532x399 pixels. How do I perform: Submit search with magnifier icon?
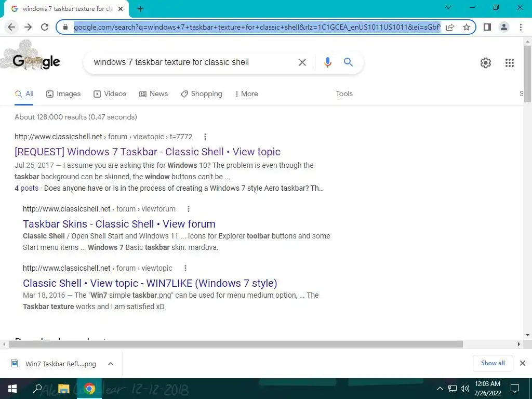tap(348, 62)
